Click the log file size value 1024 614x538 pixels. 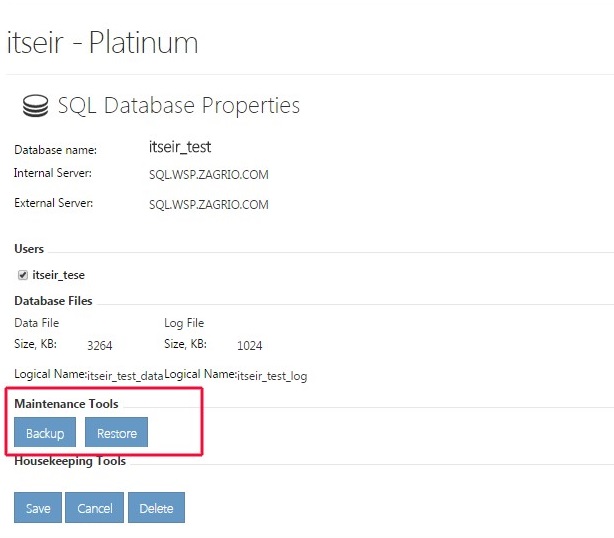pos(249,345)
